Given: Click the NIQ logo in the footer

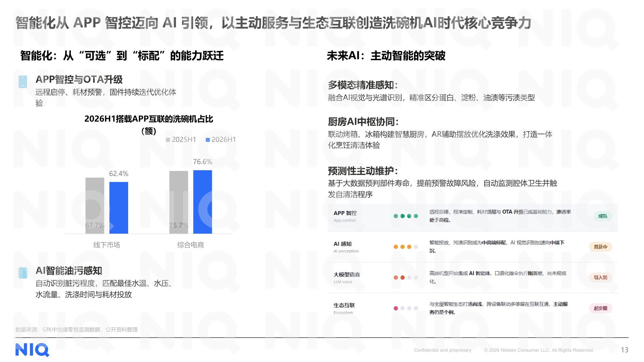Looking at the screenshot, I should tap(32, 350).
